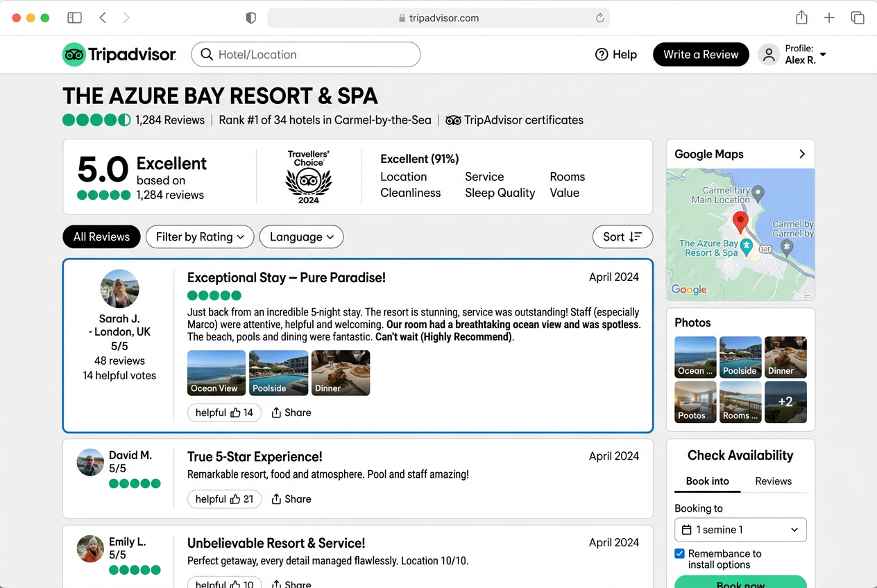Open the Filter by Rating dropdown
This screenshot has height=588, width=877.
coord(200,236)
